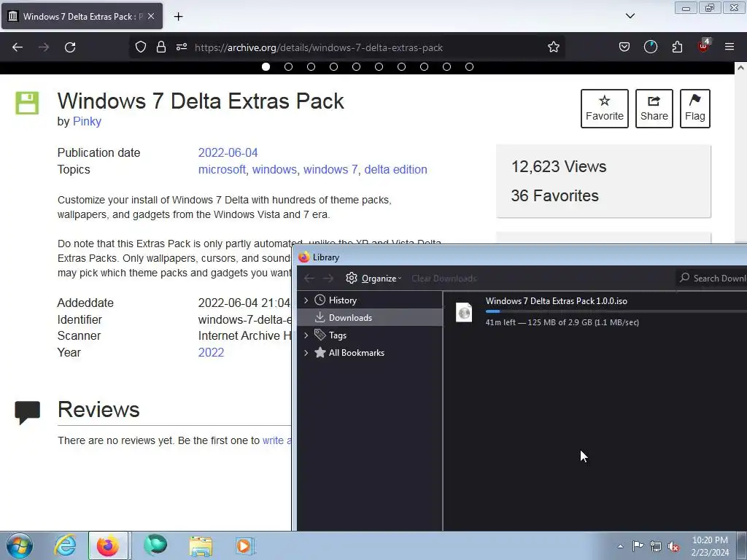The width and height of the screenshot is (747, 560).
Task: Open Firefox hamburger application menu
Action: [x=729, y=47]
